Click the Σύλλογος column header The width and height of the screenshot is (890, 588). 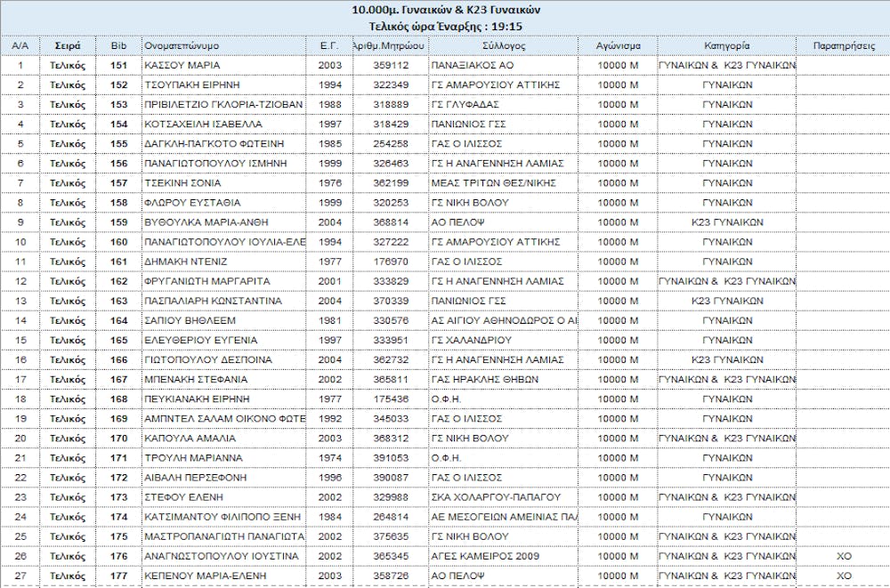coord(502,45)
